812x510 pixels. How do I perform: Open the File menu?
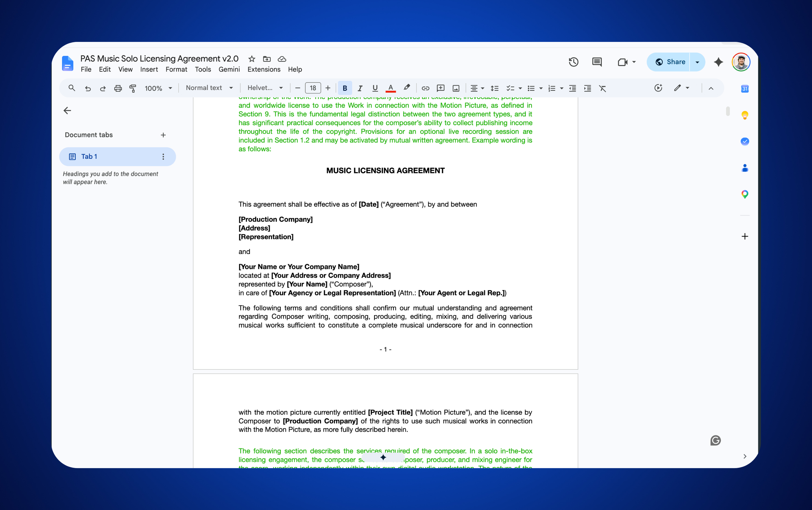point(86,70)
